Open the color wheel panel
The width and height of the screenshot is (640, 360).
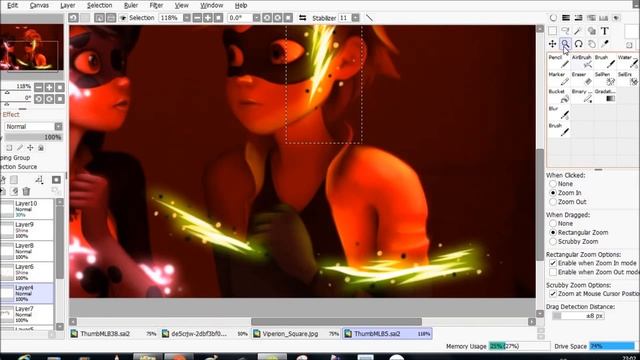(553, 18)
